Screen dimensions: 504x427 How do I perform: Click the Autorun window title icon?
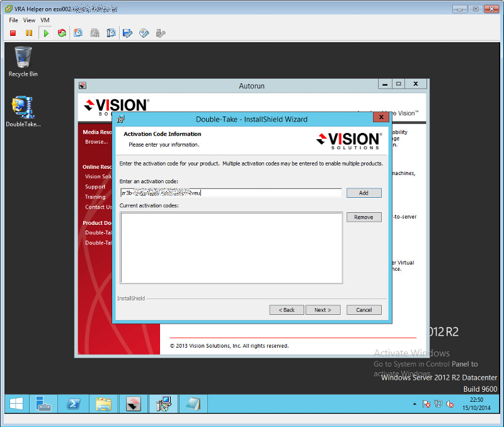pyautogui.click(x=83, y=86)
